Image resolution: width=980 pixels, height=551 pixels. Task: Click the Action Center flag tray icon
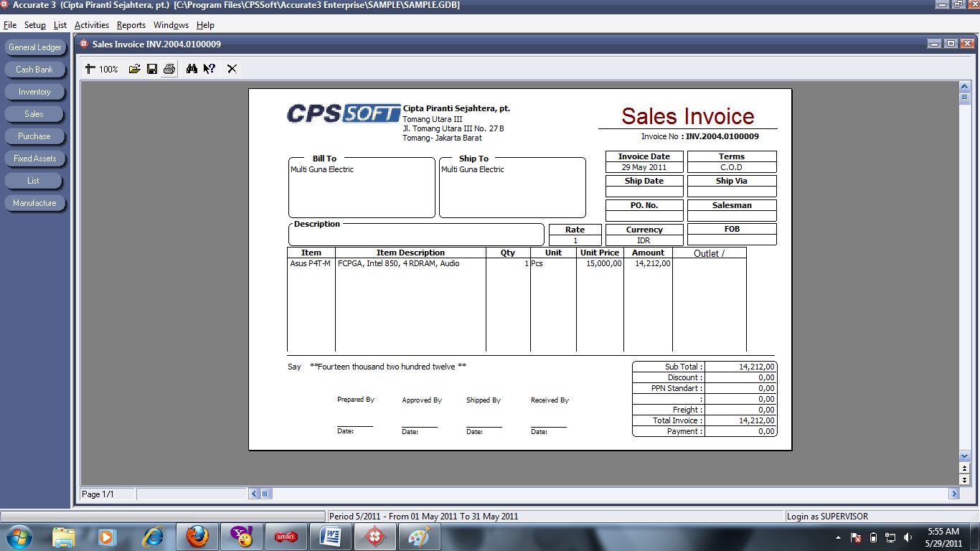coord(856,537)
